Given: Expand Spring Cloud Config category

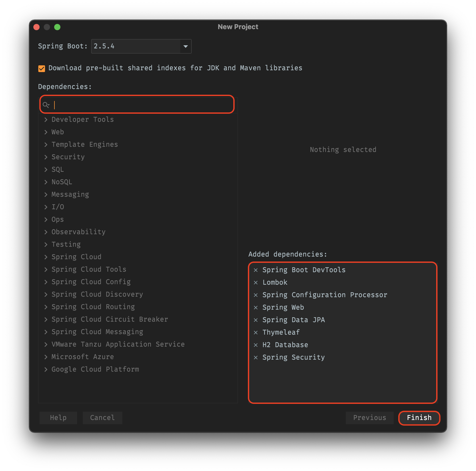Looking at the screenshot, I should pos(46,282).
